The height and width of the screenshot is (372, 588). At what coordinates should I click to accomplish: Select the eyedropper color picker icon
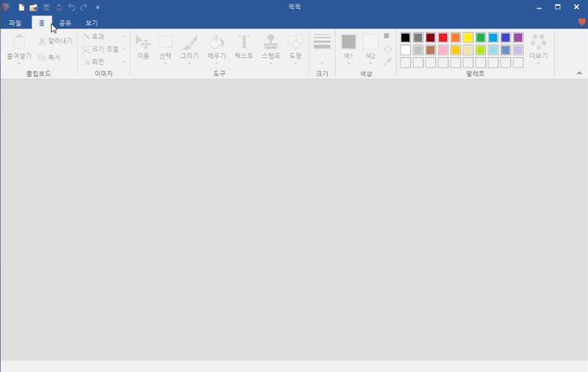pos(388,62)
